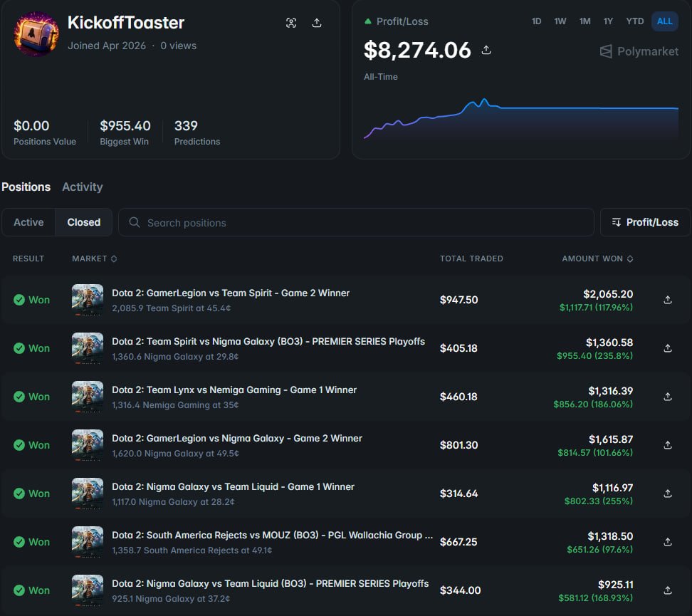Image resolution: width=692 pixels, height=616 pixels.
Task: Click the $955.40 (235.8%) profit text
Action: point(594,355)
